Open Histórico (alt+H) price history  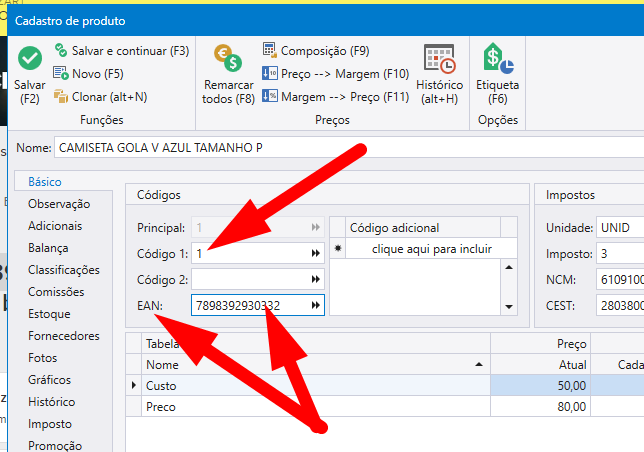[440, 60]
